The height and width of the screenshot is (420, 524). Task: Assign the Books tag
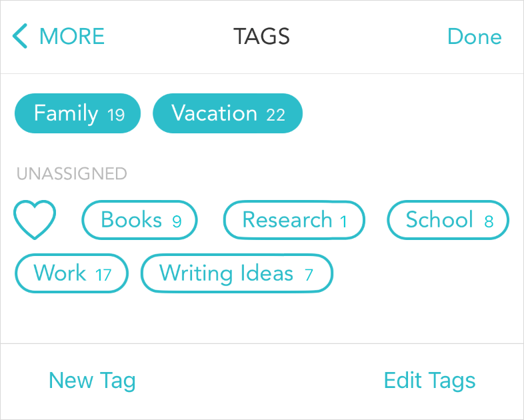[x=140, y=220]
